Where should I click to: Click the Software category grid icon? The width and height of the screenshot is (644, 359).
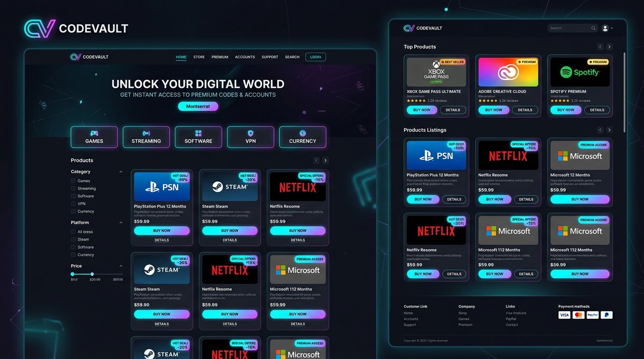click(198, 133)
